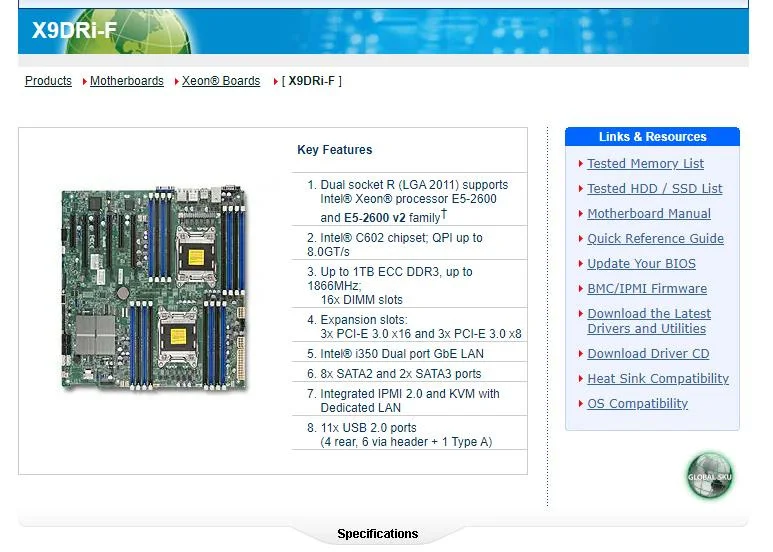Click the Download Driver CD link
This screenshot has height=552, width=773.
pos(648,354)
